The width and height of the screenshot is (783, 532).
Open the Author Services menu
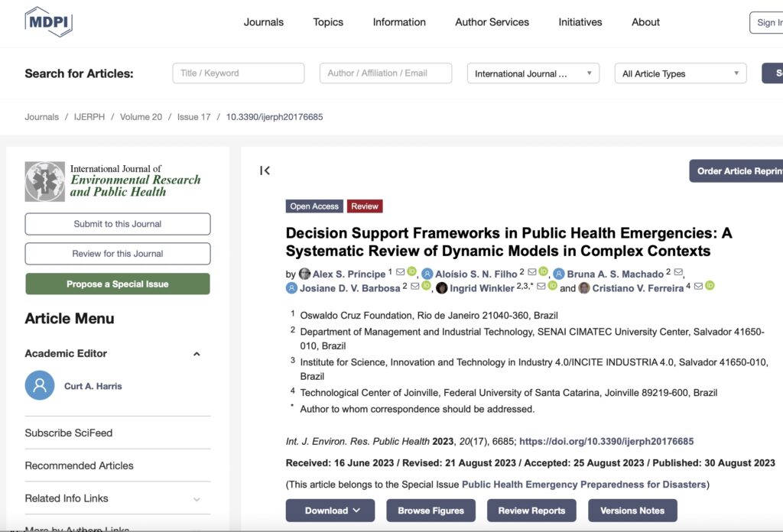point(492,22)
